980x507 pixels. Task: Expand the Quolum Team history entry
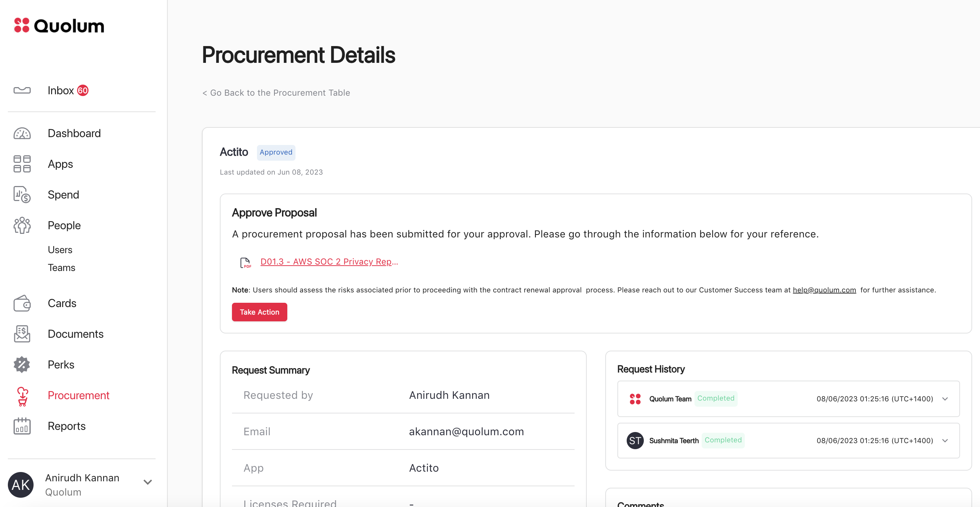[945, 399]
